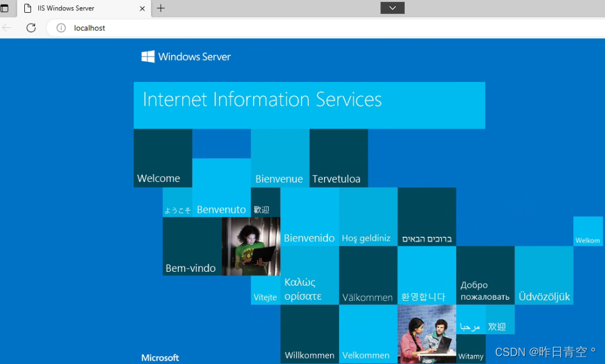Click the Bienvenue tile

click(x=280, y=158)
